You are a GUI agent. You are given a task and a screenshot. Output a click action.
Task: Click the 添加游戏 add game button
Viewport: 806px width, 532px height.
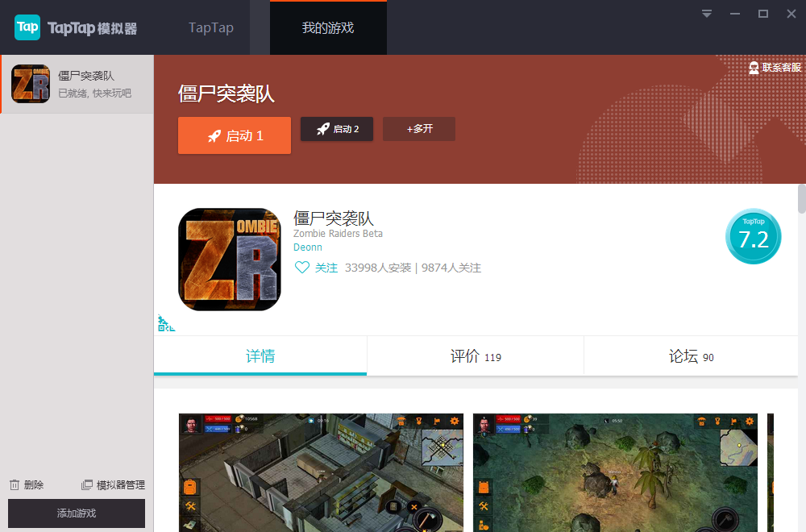tap(77, 513)
